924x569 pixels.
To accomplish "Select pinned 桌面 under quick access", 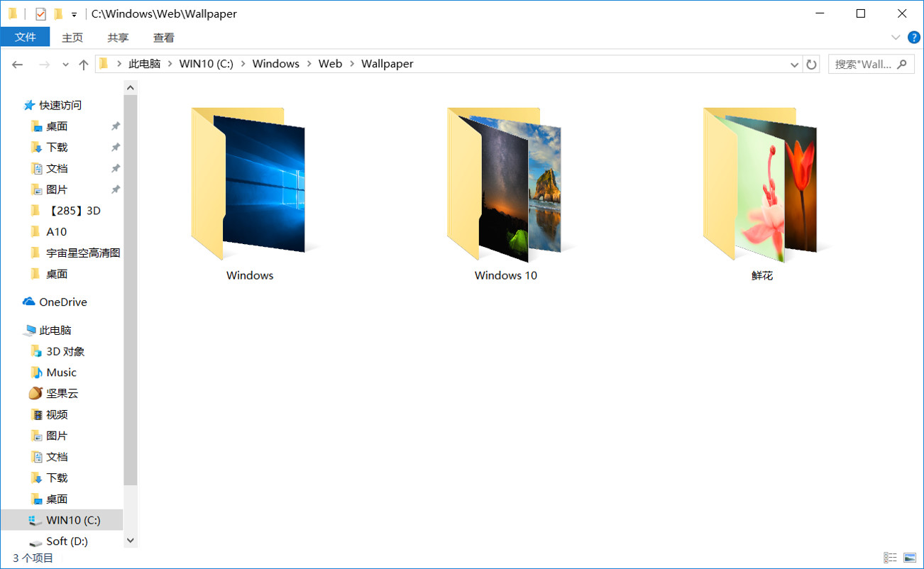I will click(57, 126).
